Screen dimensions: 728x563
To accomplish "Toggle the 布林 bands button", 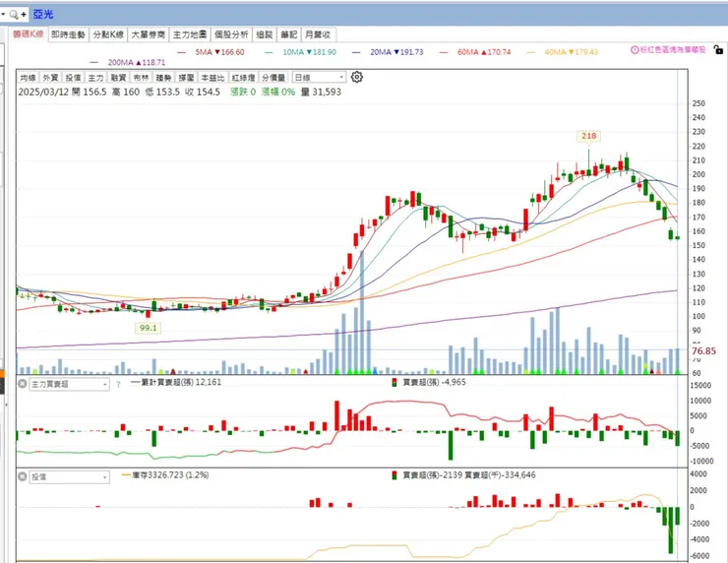I will [141, 77].
